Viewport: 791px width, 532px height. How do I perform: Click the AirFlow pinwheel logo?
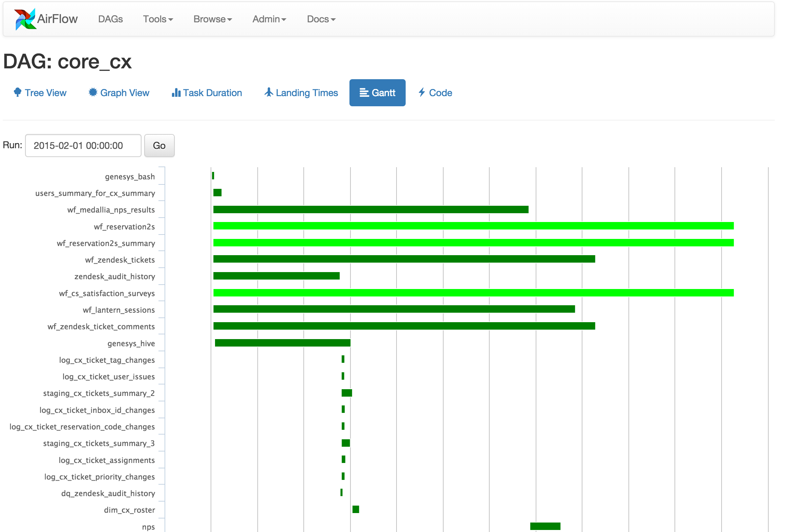pyautogui.click(x=24, y=19)
